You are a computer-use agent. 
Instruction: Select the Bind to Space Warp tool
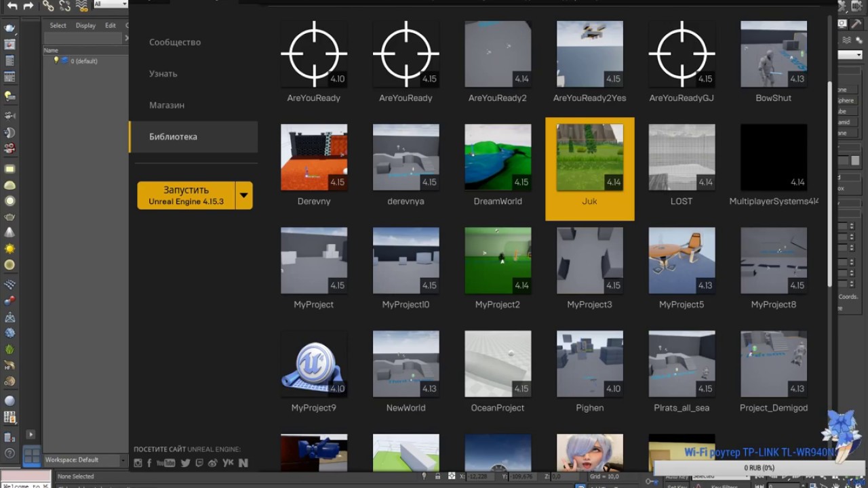pos(81,5)
